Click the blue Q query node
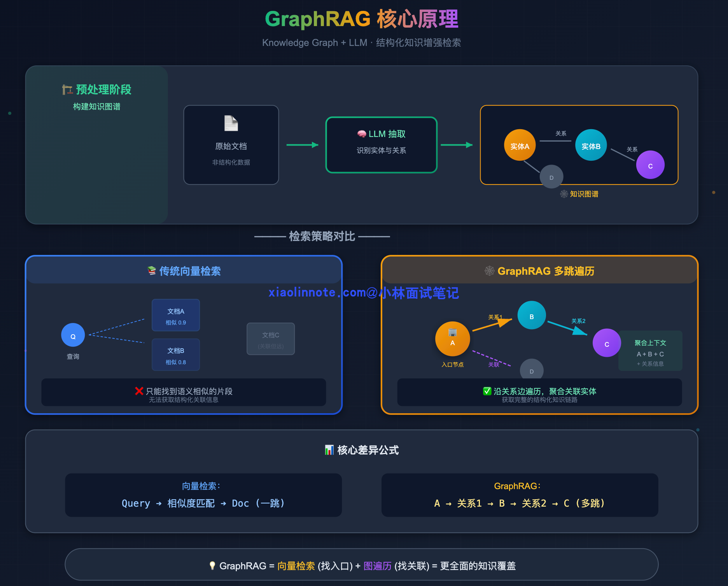 (73, 335)
